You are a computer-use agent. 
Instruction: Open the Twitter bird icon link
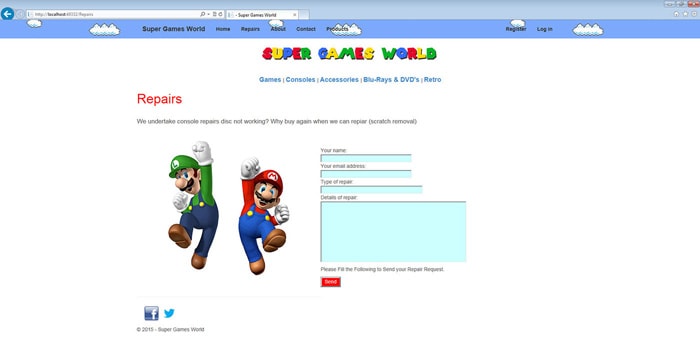click(x=169, y=313)
